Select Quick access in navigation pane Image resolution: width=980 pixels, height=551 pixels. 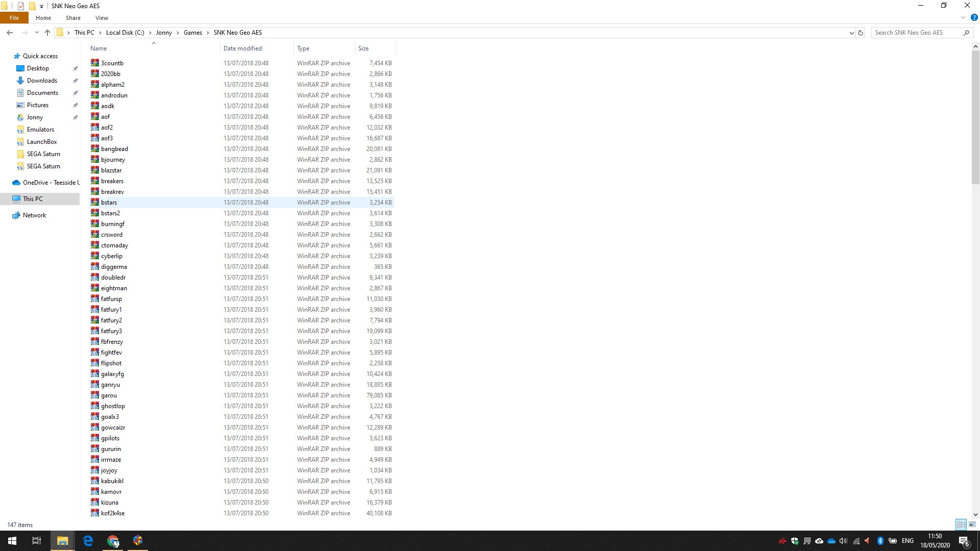pos(40,56)
